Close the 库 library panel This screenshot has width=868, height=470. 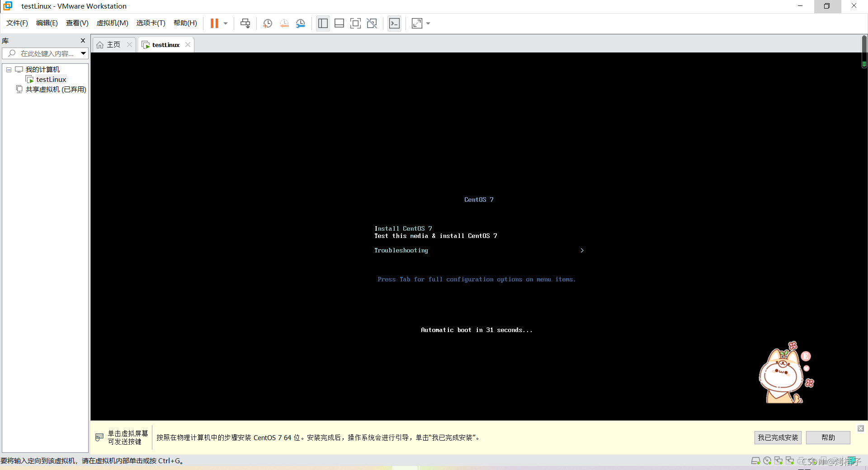[83, 41]
